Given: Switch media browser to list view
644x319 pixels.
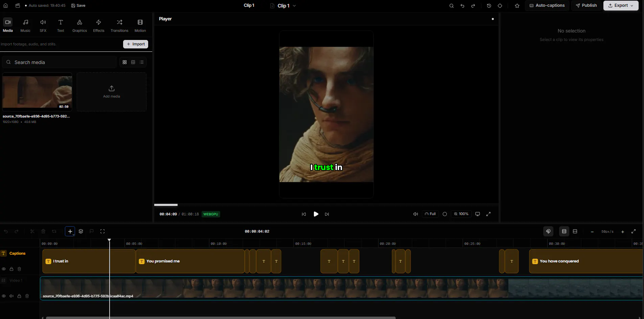Looking at the screenshot, I should click(142, 62).
